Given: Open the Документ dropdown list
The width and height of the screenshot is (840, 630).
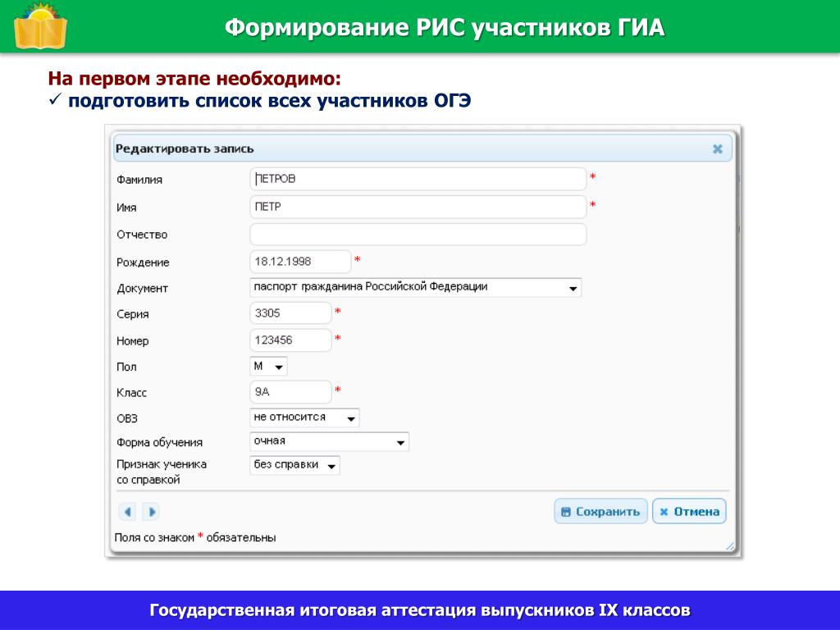Looking at the screenshot, I should click(x=416, y=288).
